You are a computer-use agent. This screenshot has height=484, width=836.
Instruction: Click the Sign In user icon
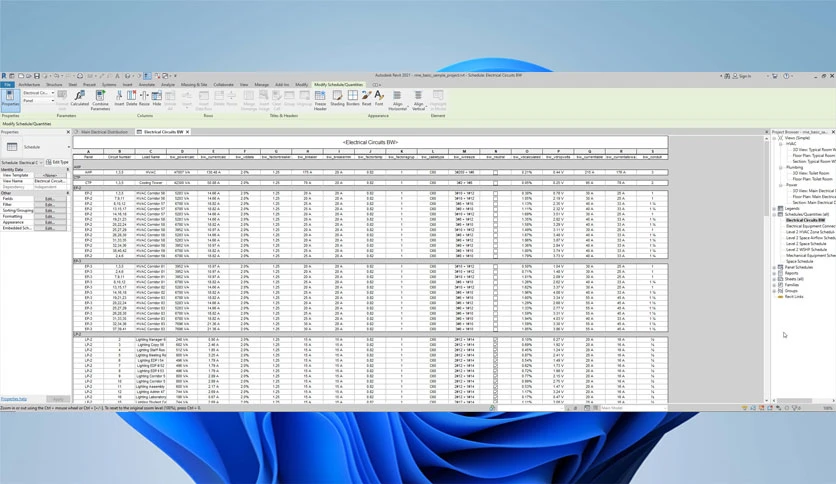click(x=735, y=76)
